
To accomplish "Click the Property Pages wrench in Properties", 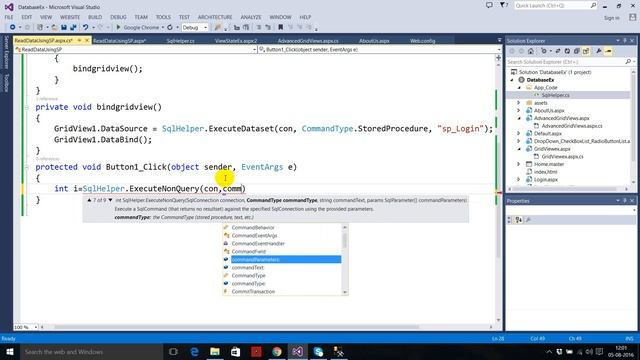I will coord(528,220).
